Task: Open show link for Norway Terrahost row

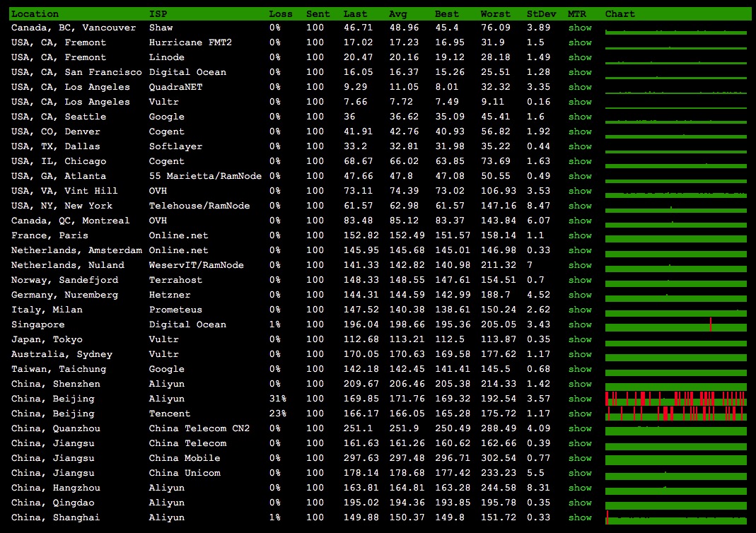Action: (580, 280)
